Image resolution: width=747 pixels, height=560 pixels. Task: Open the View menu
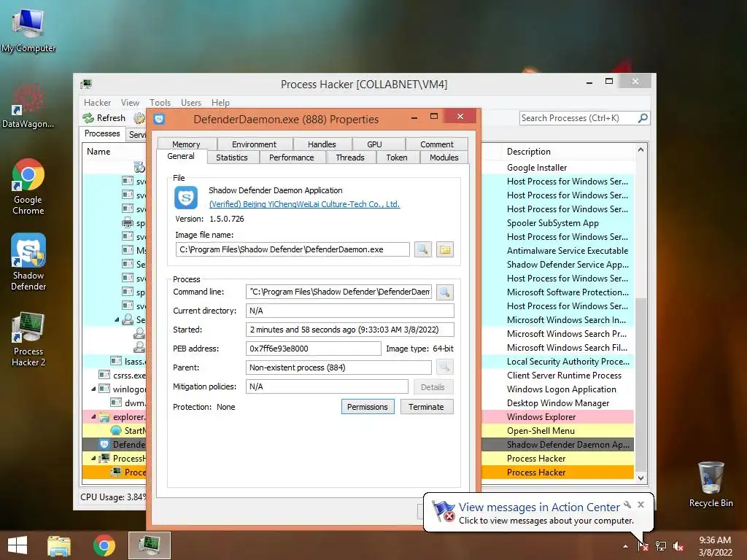click(x=130, y=102)
